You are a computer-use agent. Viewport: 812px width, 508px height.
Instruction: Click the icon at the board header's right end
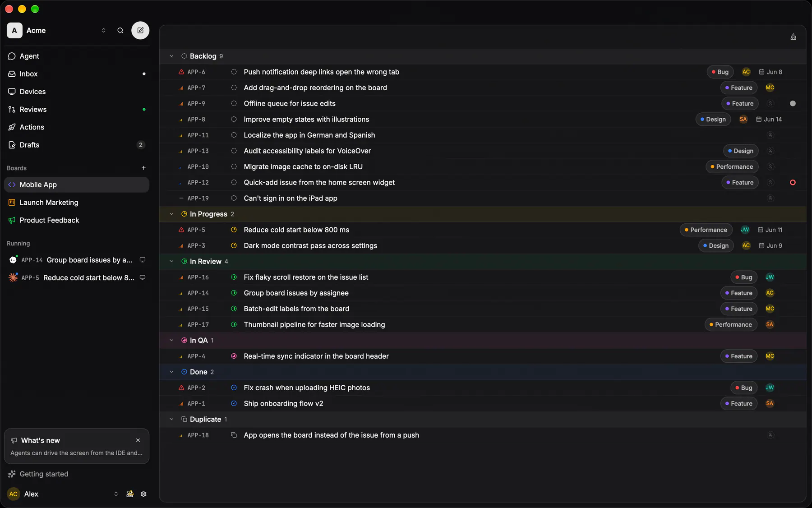coord(794,37)
